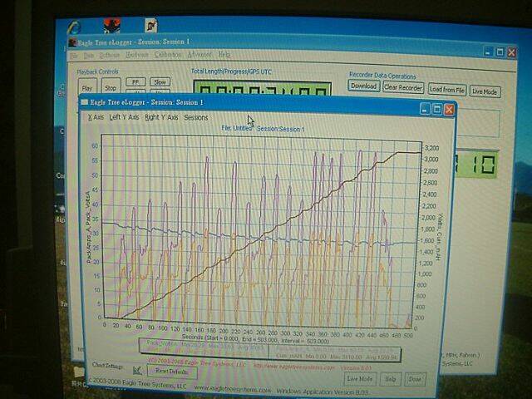Viewport: 532px width, 399px height.
Task: Click the red eagletreesystems URL under chart
Action: click(293, 367)
